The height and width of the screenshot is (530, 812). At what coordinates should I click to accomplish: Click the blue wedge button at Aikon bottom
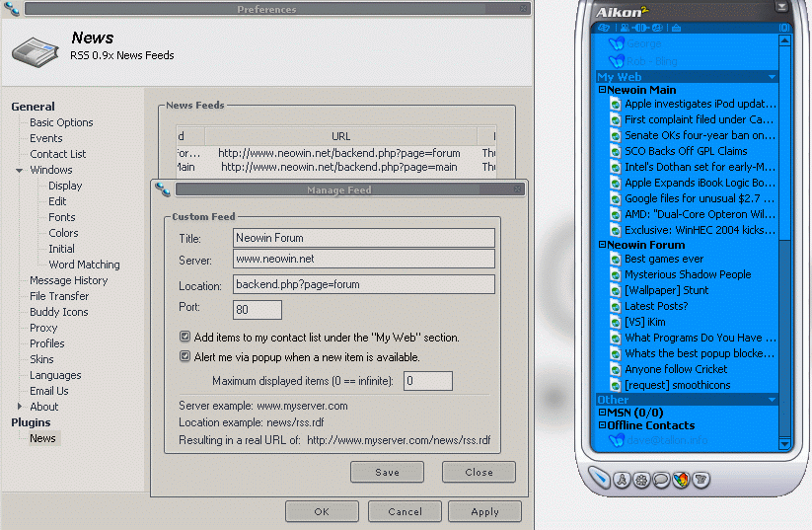(599, 479)
